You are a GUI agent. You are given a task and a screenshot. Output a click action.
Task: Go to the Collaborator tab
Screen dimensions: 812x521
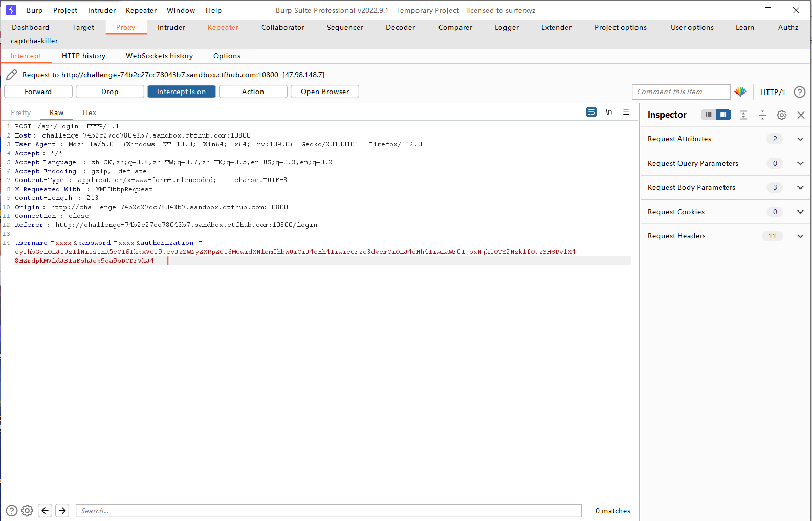point(283,28)
